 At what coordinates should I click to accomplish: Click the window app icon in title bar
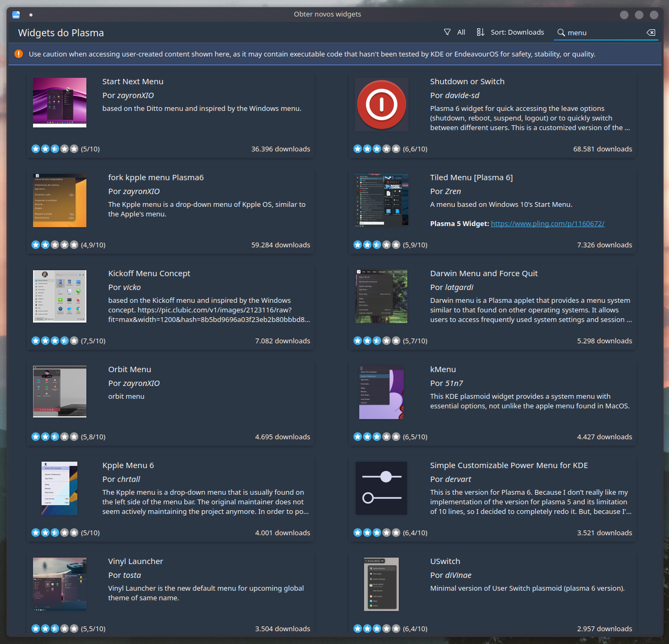(x=16, y=14)
